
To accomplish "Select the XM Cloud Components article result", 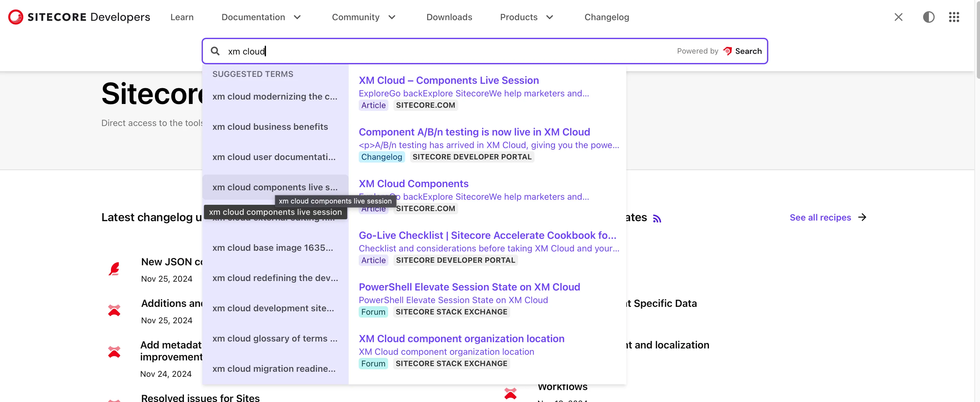I will click(413, 184).
